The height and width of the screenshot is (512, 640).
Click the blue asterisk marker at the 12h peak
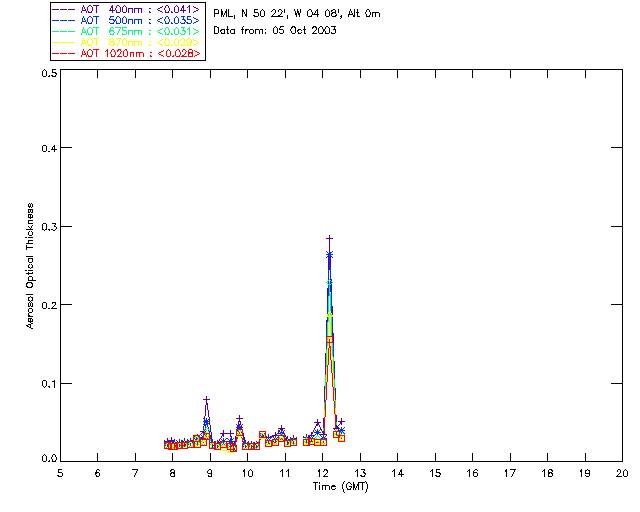coord(329,254)
